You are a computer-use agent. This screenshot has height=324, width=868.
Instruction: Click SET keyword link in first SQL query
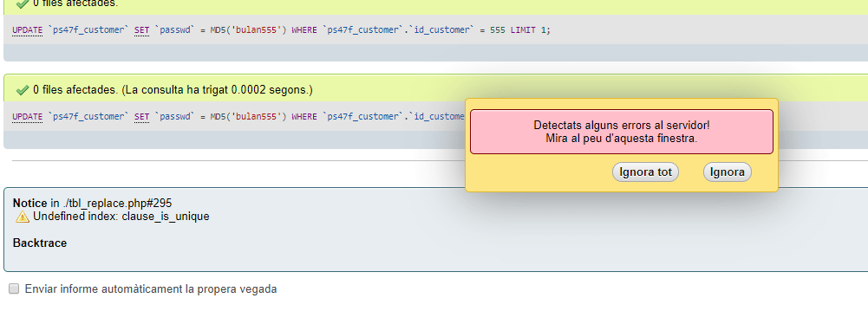click(x=141, y=29)
